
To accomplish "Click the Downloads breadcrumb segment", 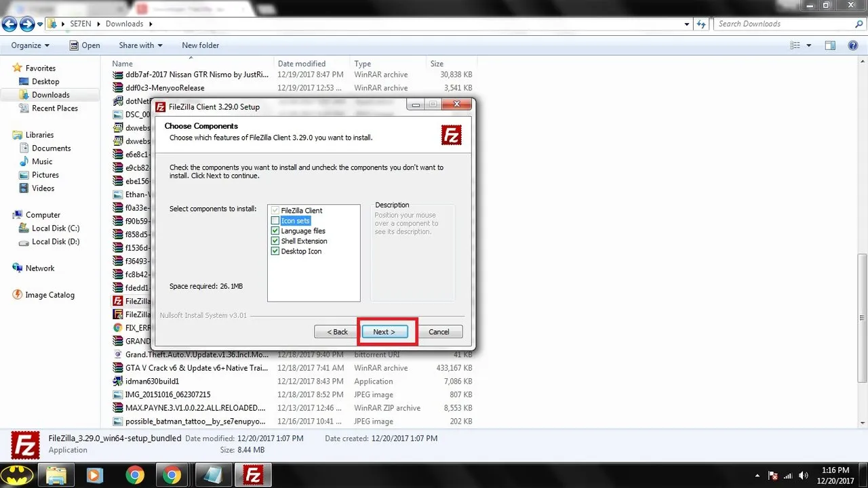I will (124, 24).
